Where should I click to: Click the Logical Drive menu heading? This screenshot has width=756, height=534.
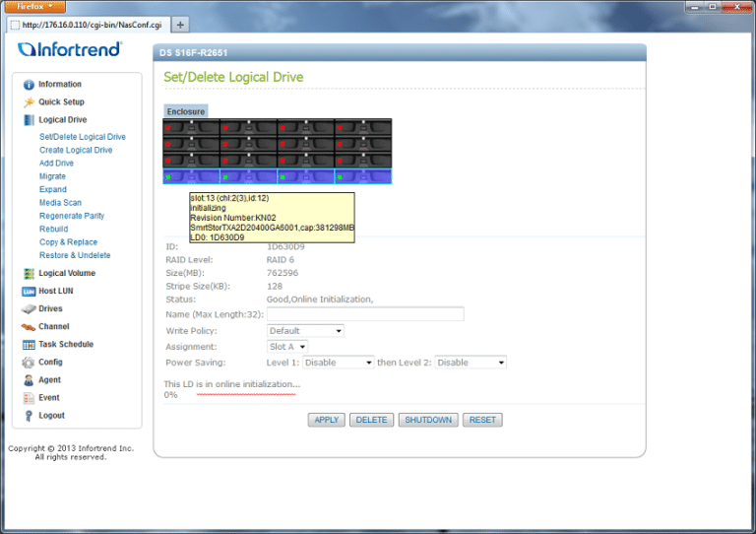tap(63, 119)
